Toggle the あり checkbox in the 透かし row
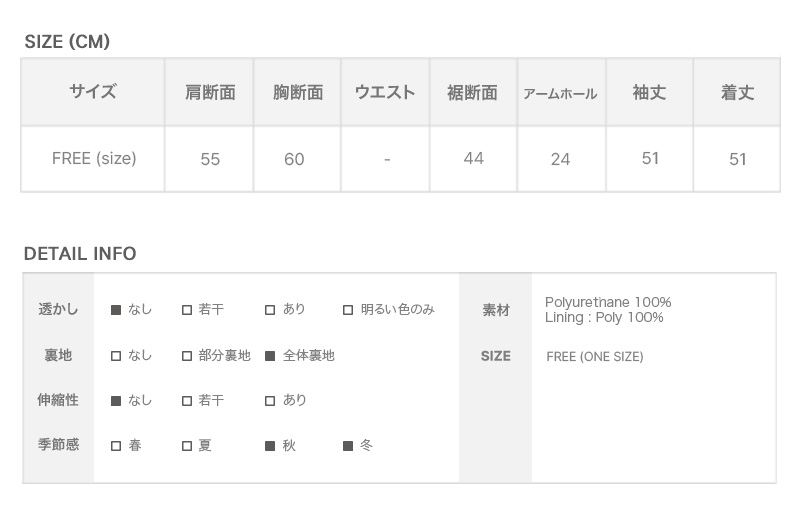The image size is (800, 532). click(270, 310)
